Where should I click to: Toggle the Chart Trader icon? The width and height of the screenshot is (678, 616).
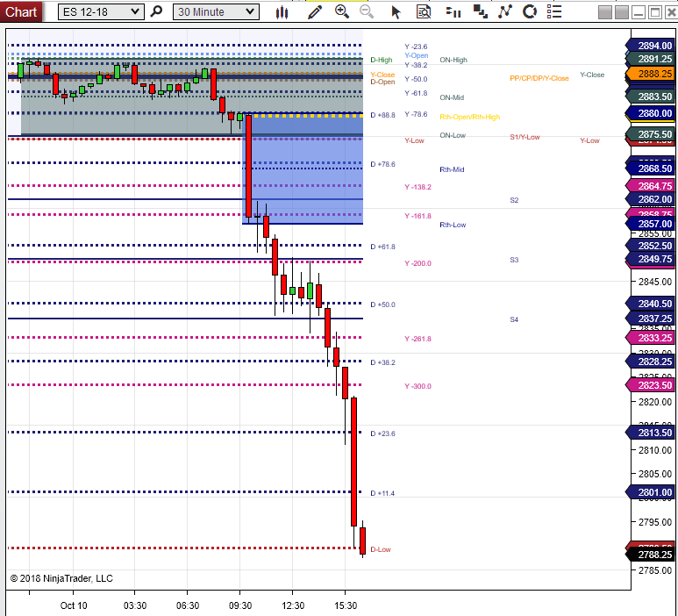pos(453,12)
